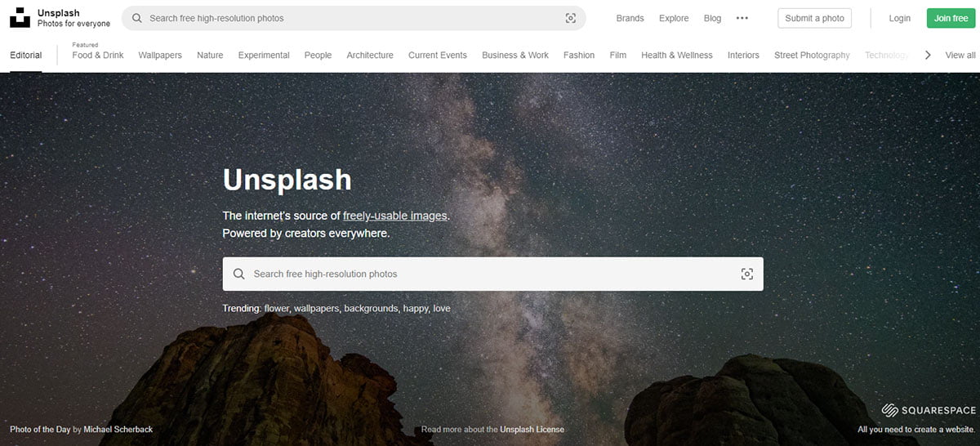Open the Brands link

coord(630,18)
